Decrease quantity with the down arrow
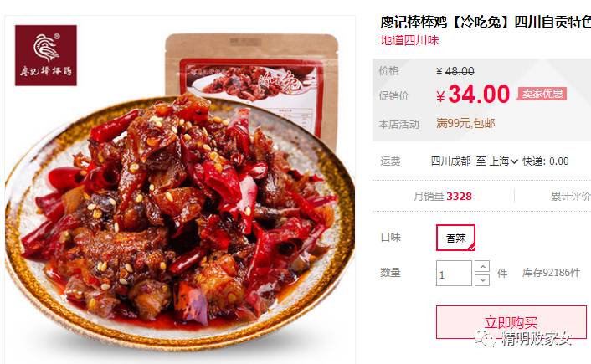Image resolution: width=591 pixels, height=364 pixels. [482, 280]
